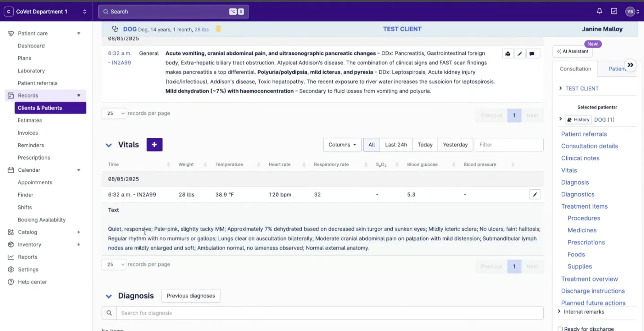Switch to the Consultation tab
644x331 pixels.
pos(575,69)
